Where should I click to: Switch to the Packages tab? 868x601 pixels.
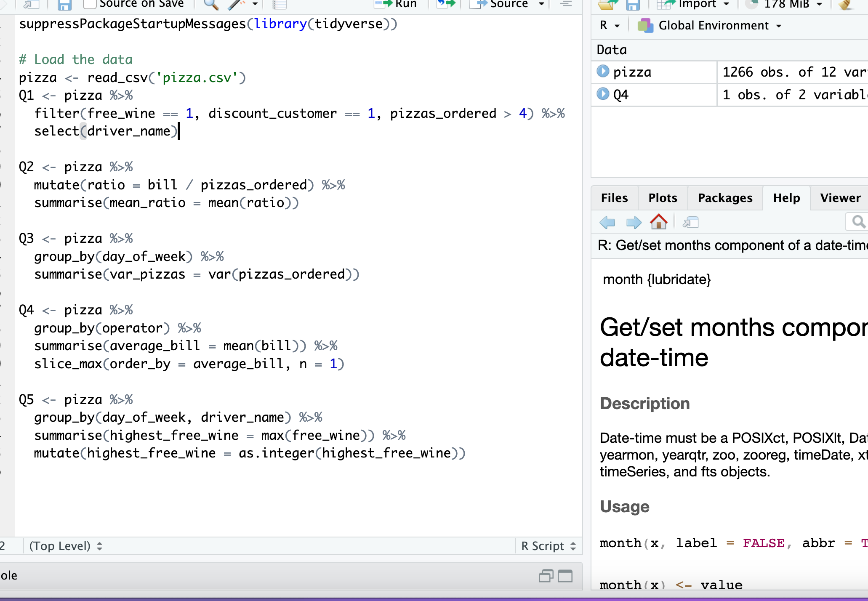[725, 198]
